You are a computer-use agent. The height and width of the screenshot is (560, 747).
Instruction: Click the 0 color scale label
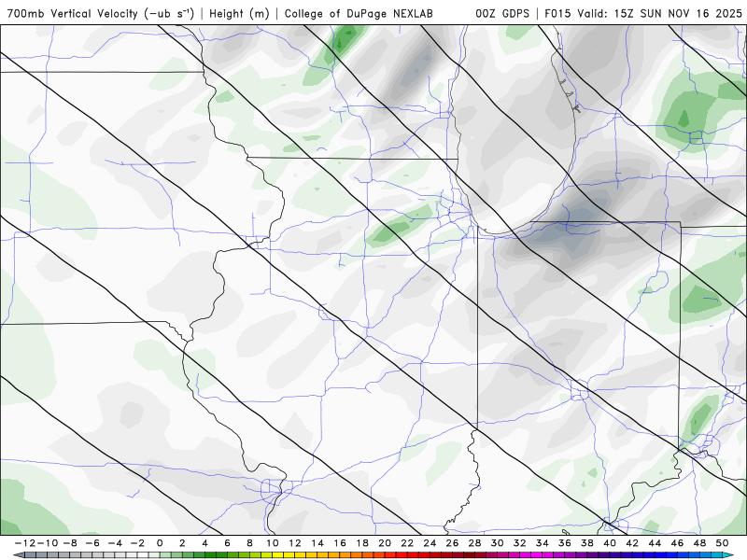tap(160, 543)
